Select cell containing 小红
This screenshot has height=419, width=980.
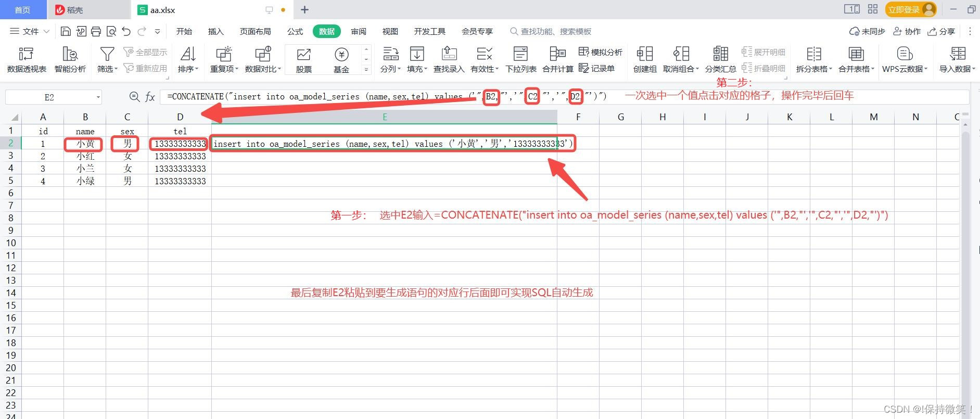(85, 156)
